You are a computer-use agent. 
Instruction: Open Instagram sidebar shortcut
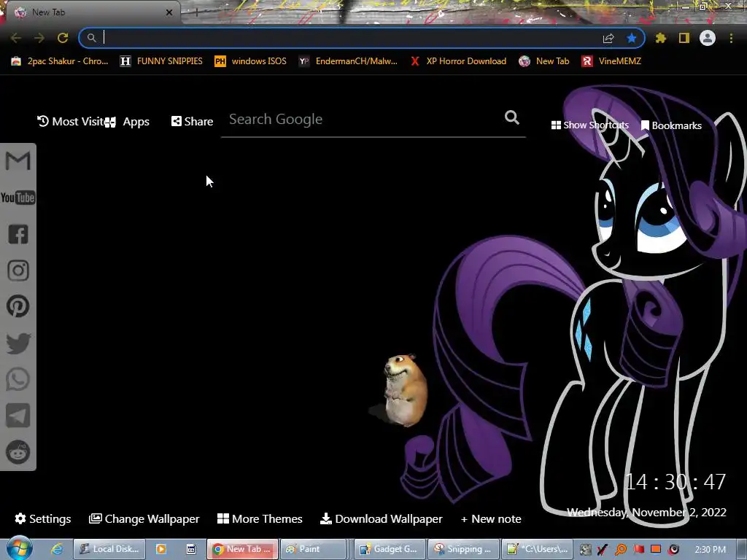[x=18, y=270]
